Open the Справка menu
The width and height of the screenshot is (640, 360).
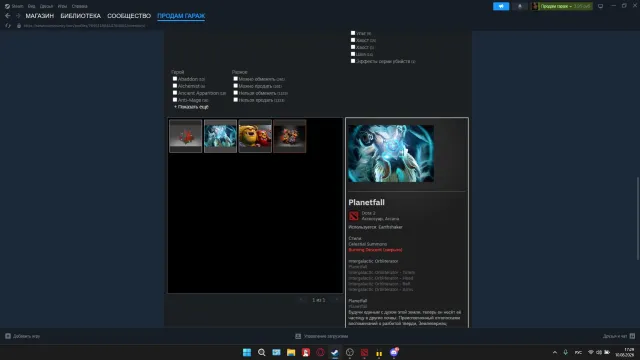(x=79, y=6)
